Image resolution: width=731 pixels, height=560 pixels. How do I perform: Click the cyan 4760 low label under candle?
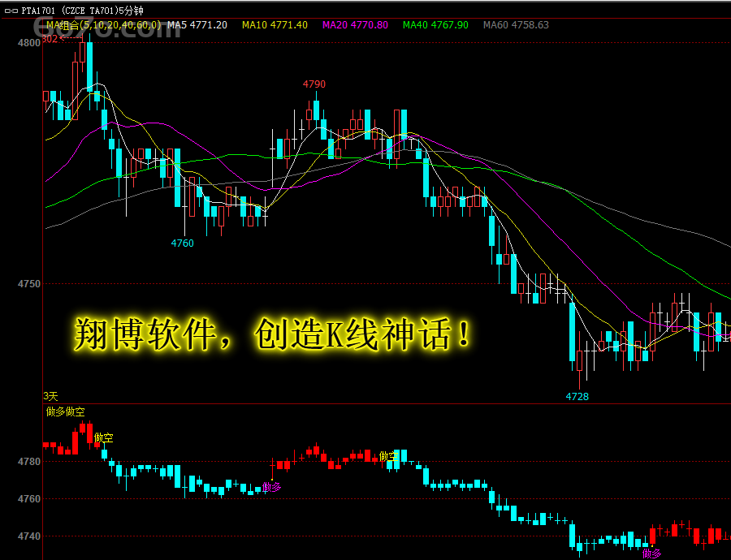click(x=182, y=243)
